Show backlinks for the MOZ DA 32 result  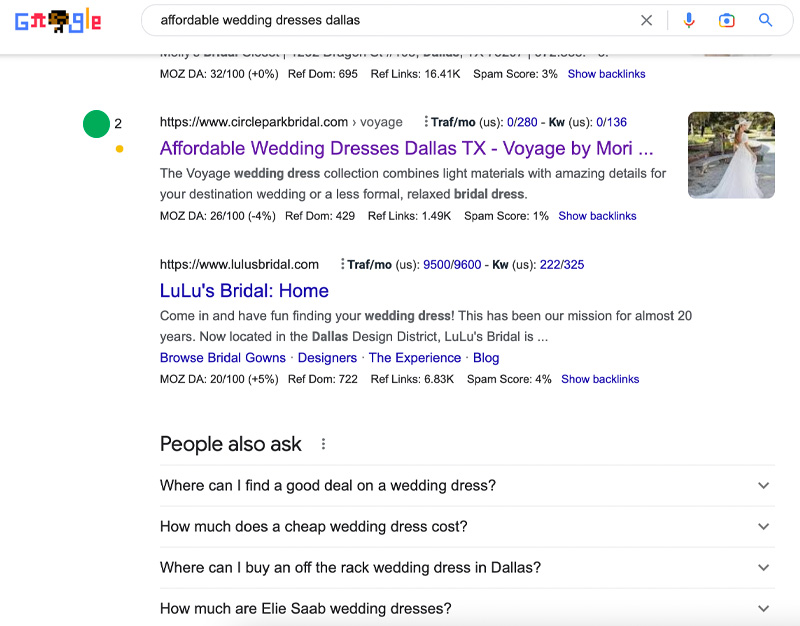pyautogui.click(x=607, y=74)
